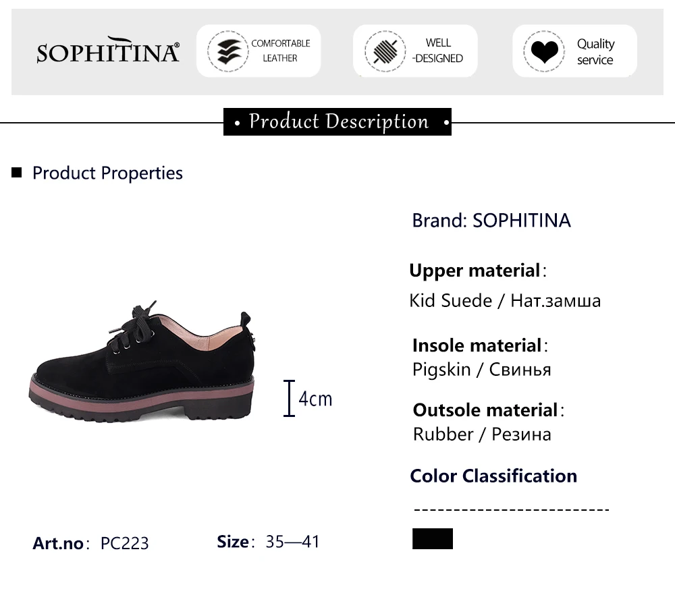Viewport: 675px width, 616px height.
Task: Click the layered leather icon
Action: pos(227,51)
